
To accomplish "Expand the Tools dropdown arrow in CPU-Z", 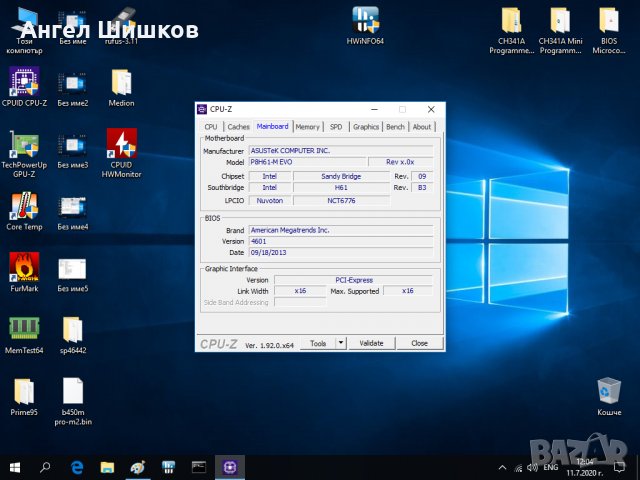I will (x=340, y=343).
